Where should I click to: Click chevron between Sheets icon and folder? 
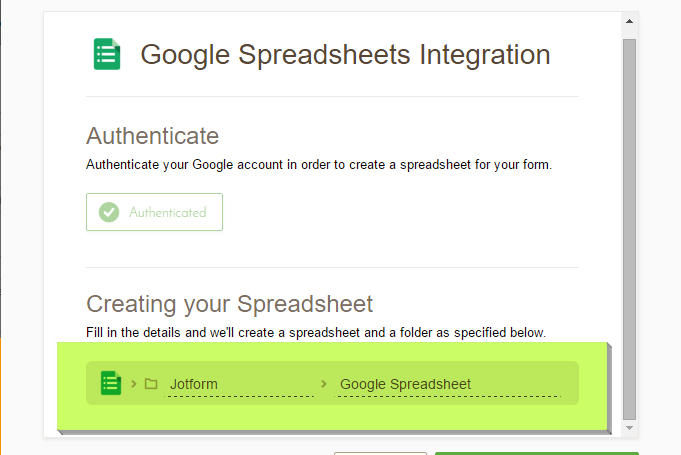[x=134, y=384]
